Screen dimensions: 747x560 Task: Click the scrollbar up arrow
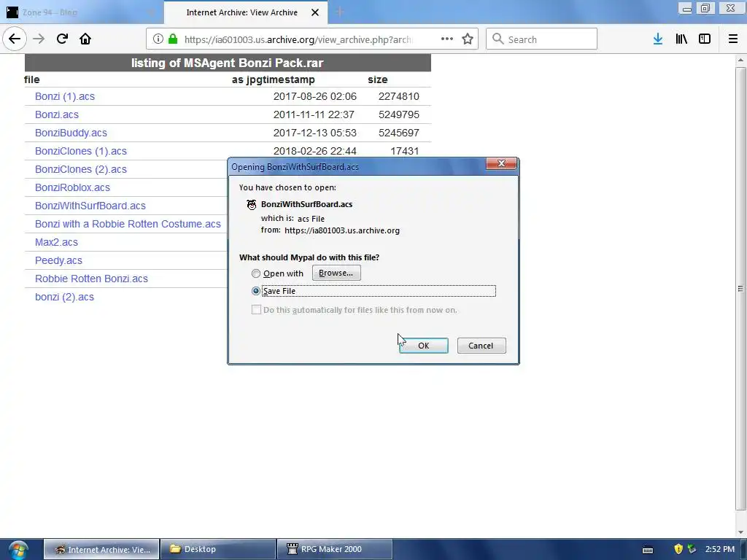[x=740, y=60]
